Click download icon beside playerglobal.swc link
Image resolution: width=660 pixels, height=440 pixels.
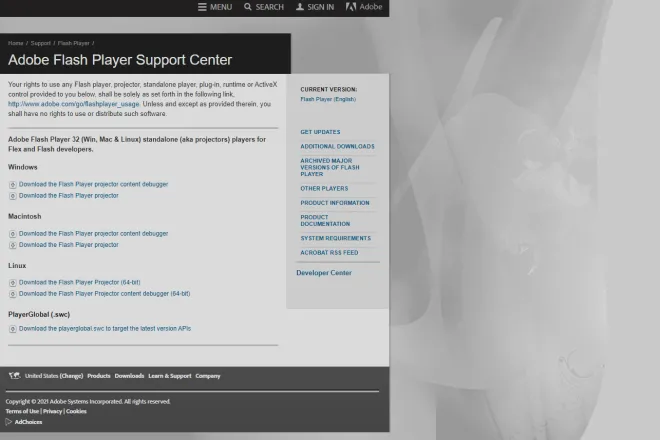pos(13,329)
